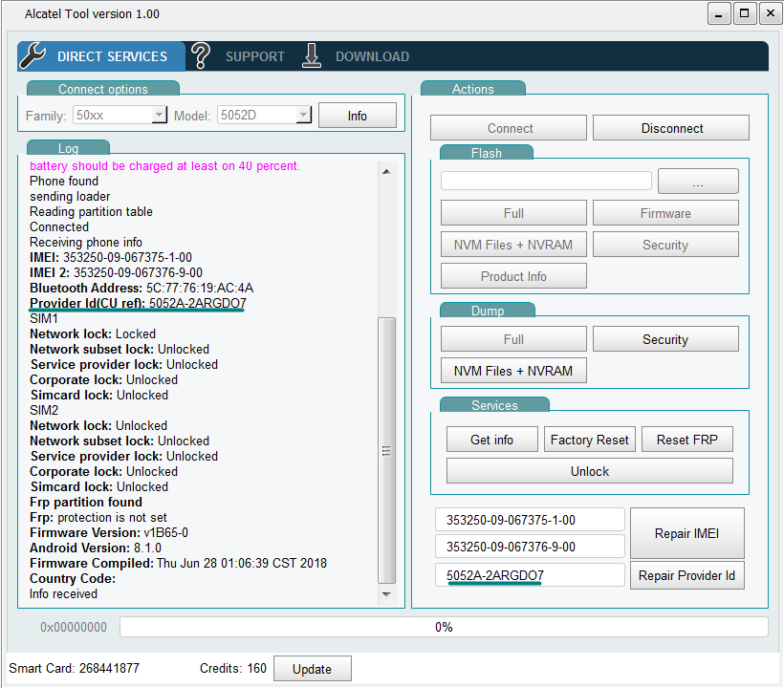Screen dimensions: 784x688
Task: Click the Download arrow icon
Action: 312,55
